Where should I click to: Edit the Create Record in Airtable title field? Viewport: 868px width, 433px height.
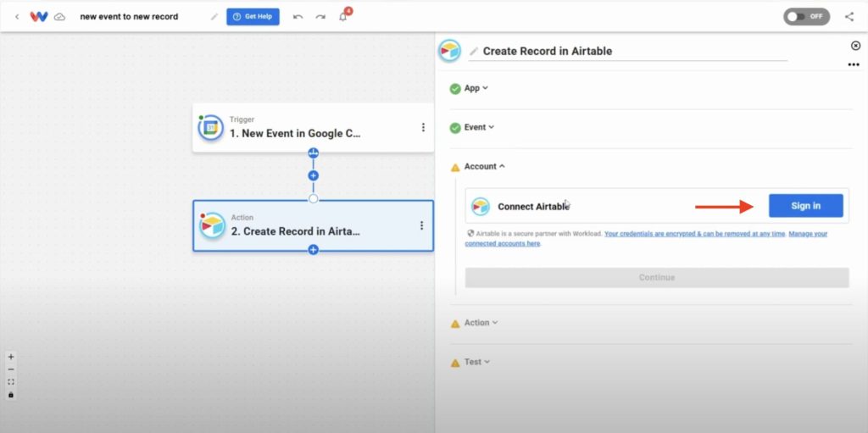tap(628, 52)
